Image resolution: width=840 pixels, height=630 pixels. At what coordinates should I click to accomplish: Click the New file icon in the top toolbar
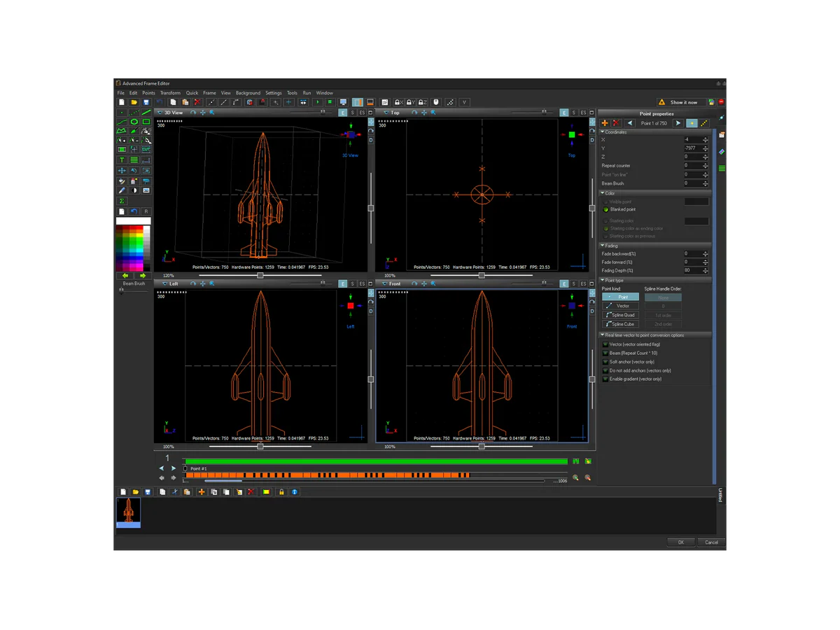(x=122, y=102)
